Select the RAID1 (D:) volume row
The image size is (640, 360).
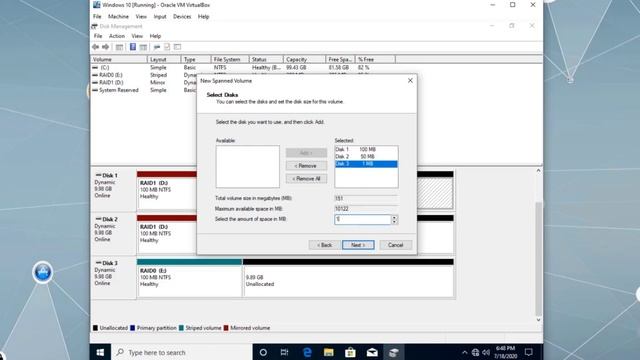pos(111,82)
